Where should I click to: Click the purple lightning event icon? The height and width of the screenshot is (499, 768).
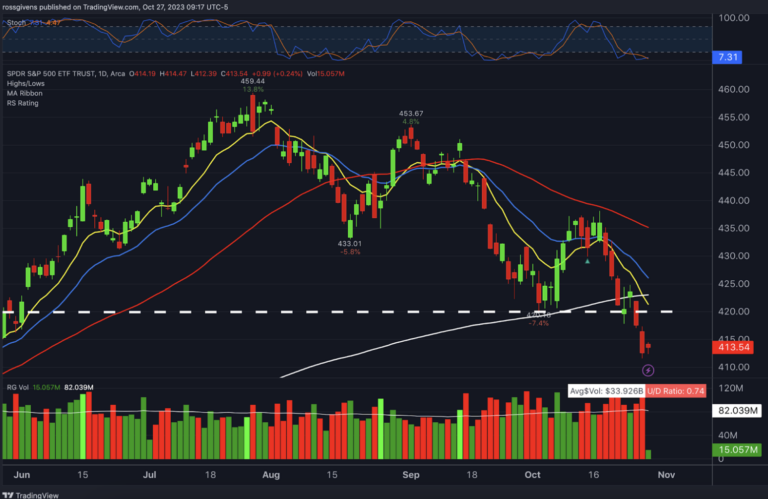[x=647, y=370]
